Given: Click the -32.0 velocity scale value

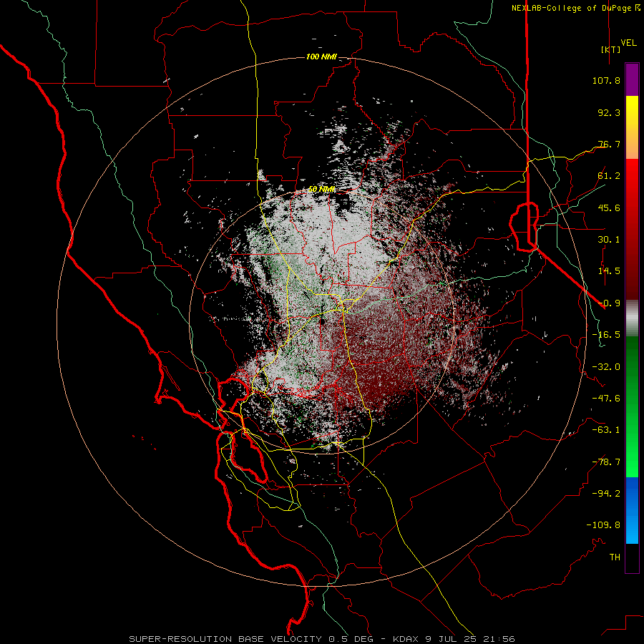Looking at the screenshot, I should (606, 367).
